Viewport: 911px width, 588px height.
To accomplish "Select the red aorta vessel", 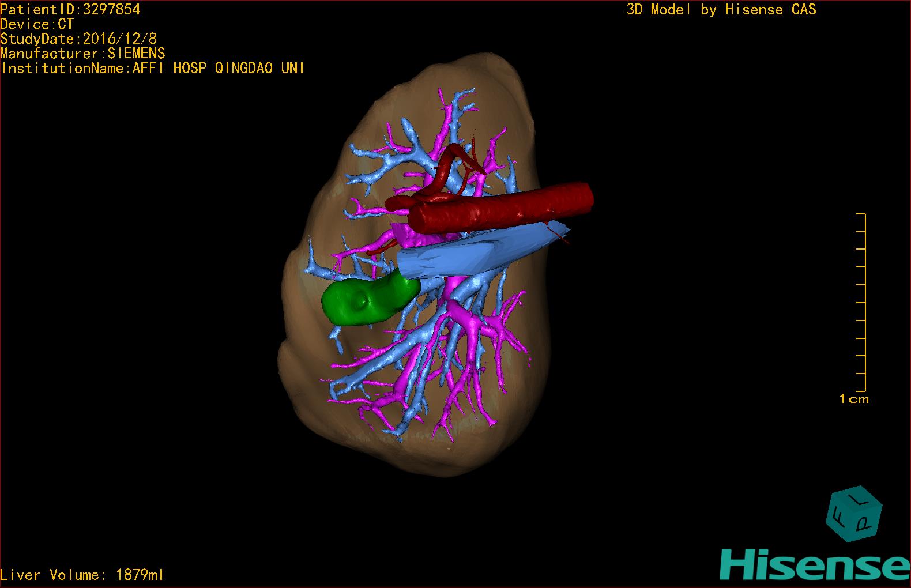I will (x=502, y=208).
